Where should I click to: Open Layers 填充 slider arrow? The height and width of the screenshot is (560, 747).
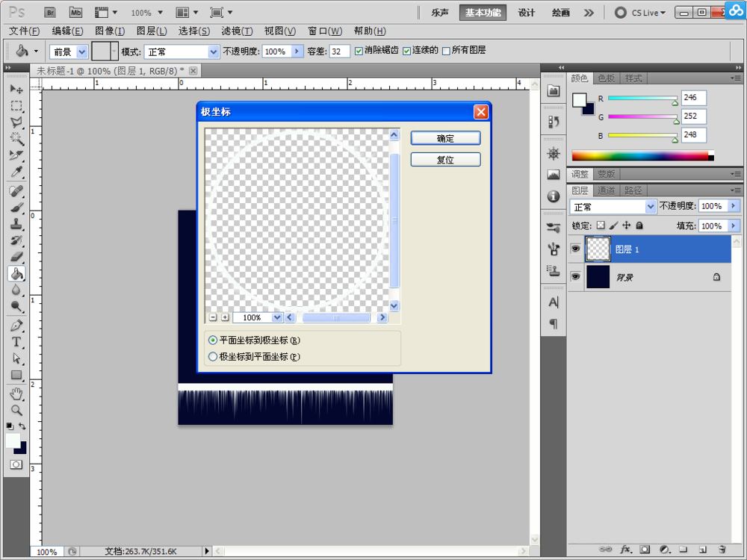click(x=734, y=225)
